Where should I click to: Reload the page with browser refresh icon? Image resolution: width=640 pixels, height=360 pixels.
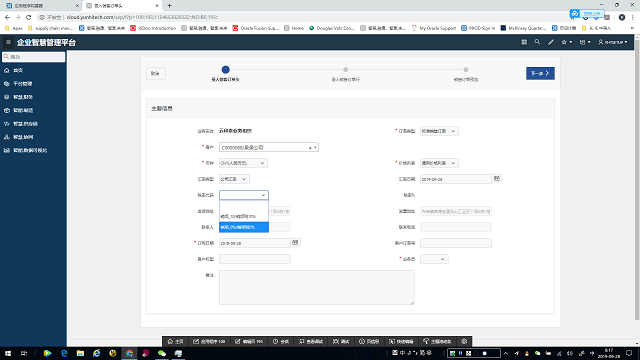point(29,17)
